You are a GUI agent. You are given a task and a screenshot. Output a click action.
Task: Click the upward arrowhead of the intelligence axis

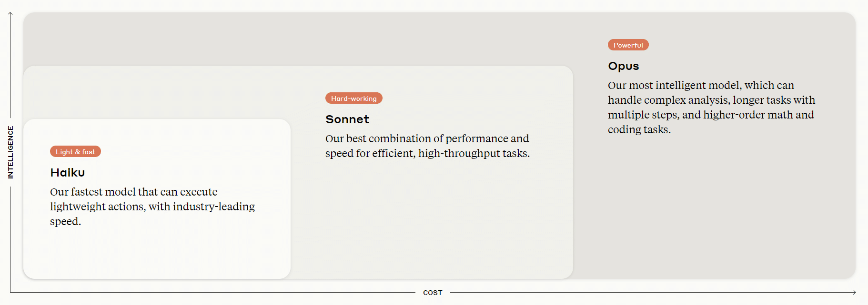(10, 14)
